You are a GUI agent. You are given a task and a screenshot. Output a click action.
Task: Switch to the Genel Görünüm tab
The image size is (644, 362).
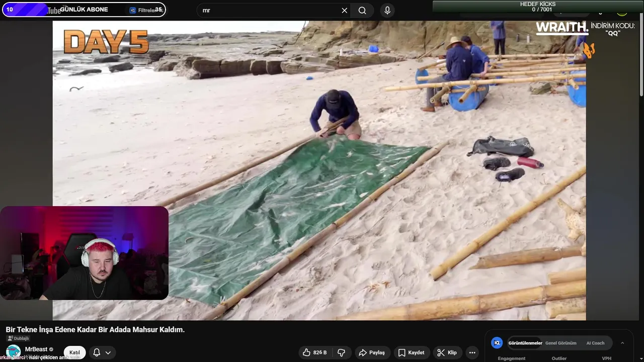tap(561, 343)
